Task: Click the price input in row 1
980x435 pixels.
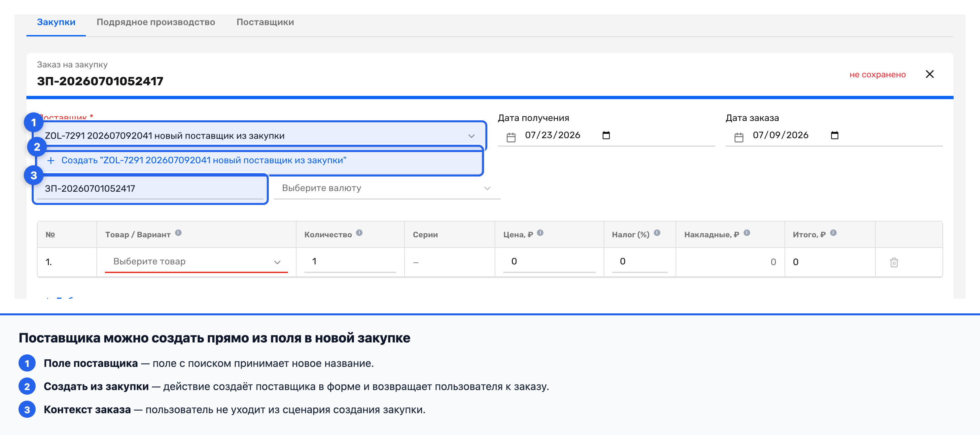Action: pyautogui.click(x=549, y=261)
